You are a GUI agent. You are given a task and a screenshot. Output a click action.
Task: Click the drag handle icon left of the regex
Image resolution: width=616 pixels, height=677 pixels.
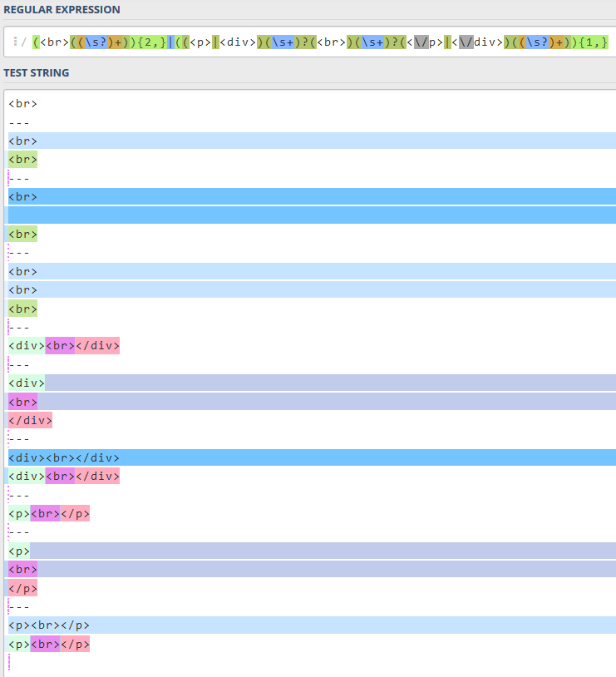click(15, 42)
